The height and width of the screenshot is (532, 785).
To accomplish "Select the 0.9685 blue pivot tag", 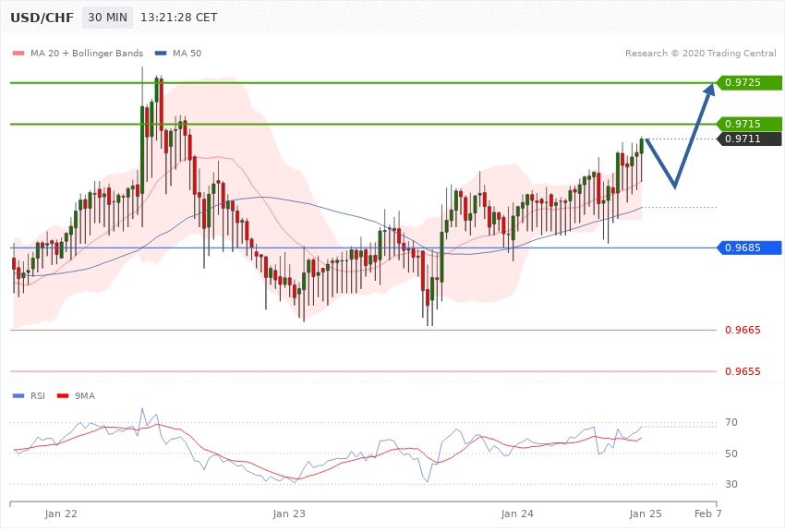I will click(x=749, y=248).
